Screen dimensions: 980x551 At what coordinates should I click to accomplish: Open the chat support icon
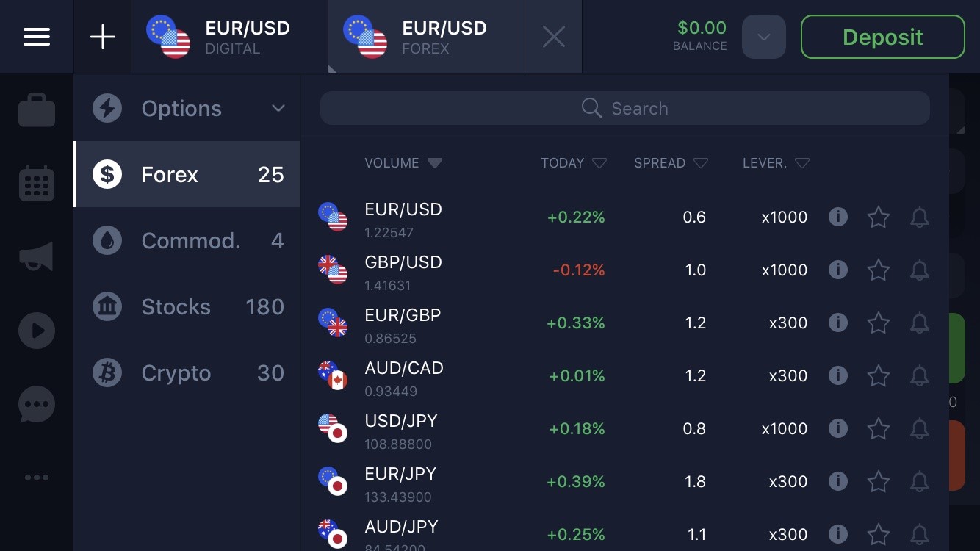point(37,404)
